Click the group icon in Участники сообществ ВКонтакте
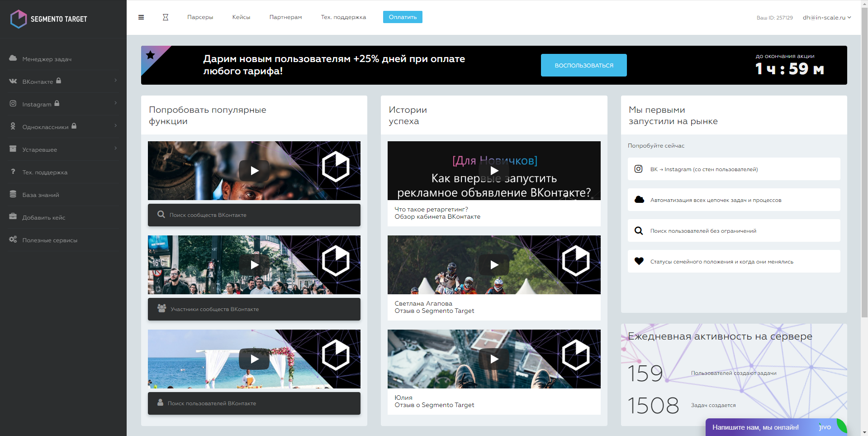The width and height of the screenshot is (868, 436). coord(161,308)
